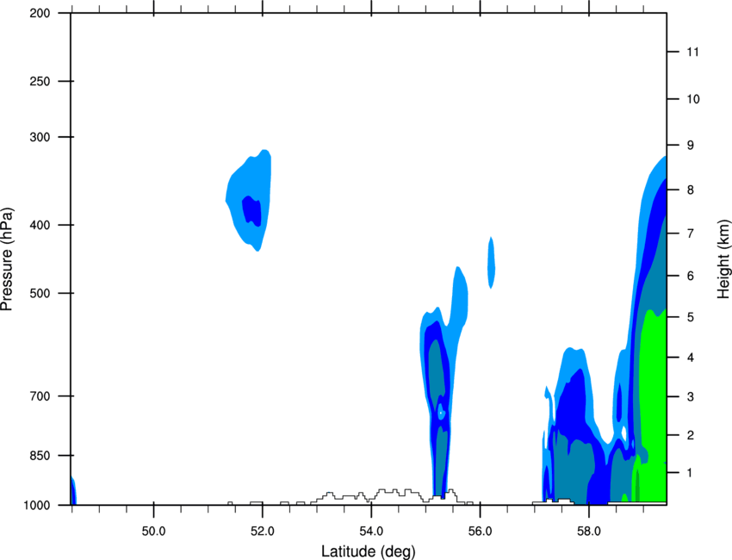Click the 11 km height label
The image size is (732, 560).
pos(692,52)
